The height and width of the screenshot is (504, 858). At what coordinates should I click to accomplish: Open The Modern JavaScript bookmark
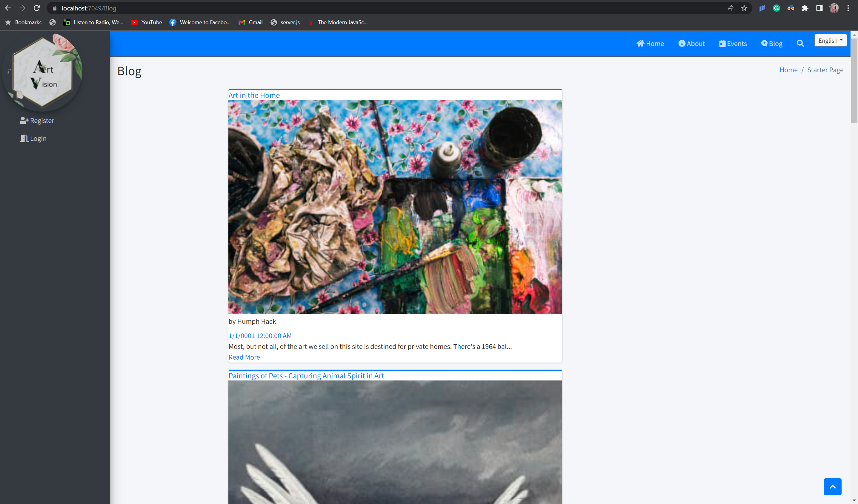click(x=337, y=22)
